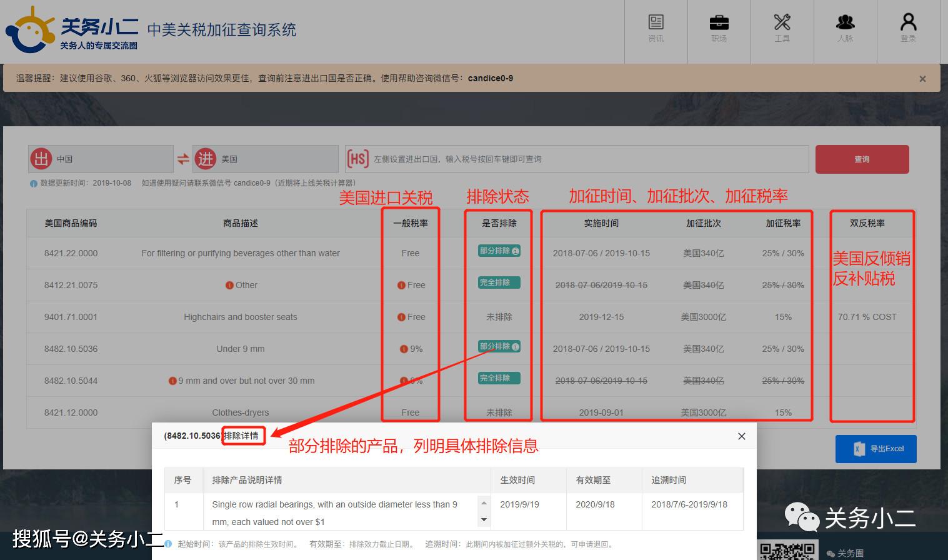Click the red 进 import country icon
This screenshot has width=948, height=560.
[205, 159]
